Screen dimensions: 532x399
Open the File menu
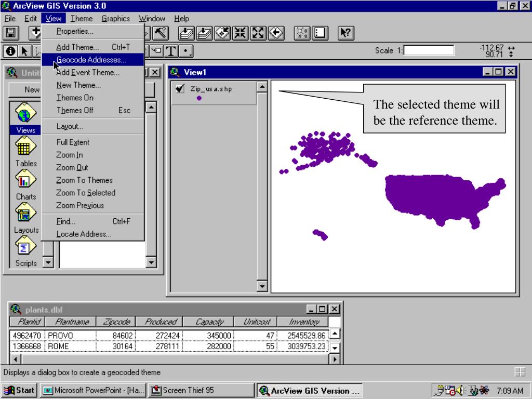click(x=10, y=19)
